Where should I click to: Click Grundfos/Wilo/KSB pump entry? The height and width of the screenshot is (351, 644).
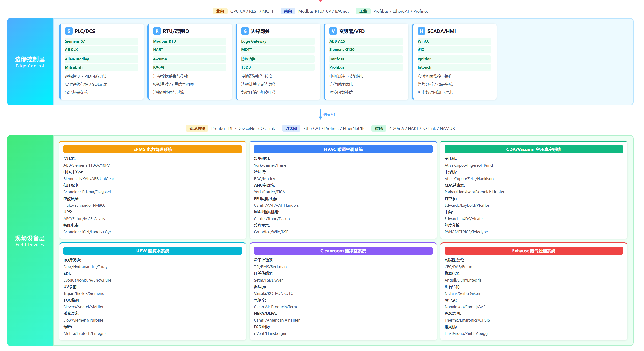pos(271,232)
